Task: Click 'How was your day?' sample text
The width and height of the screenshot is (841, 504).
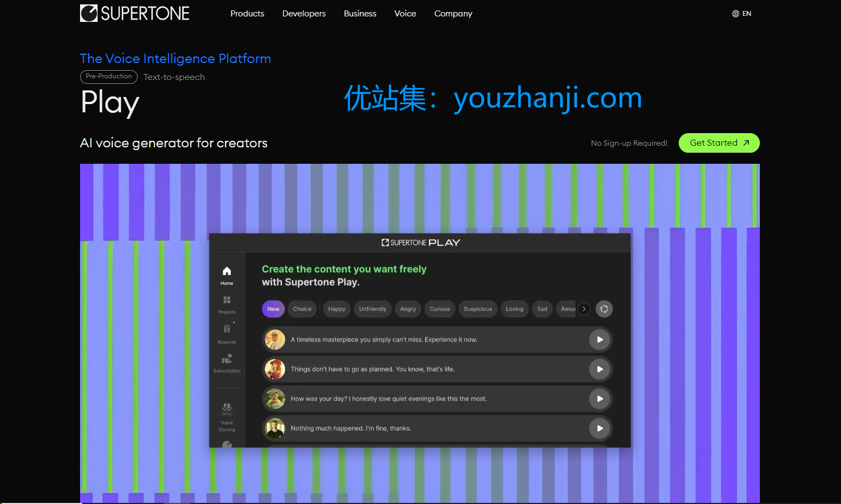Action: pyautogui.click(x=389, y=399)
